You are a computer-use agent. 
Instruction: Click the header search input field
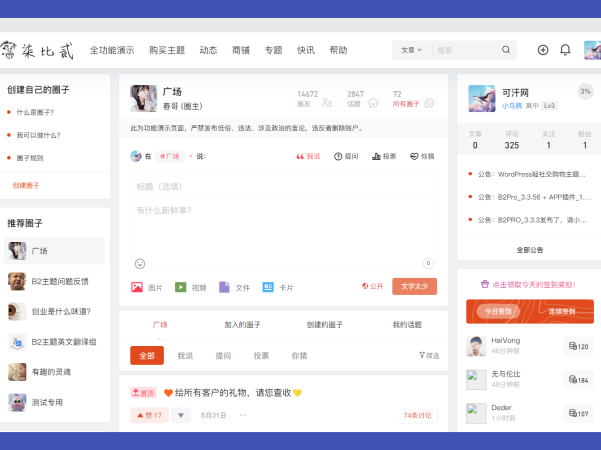coord(466,50)
